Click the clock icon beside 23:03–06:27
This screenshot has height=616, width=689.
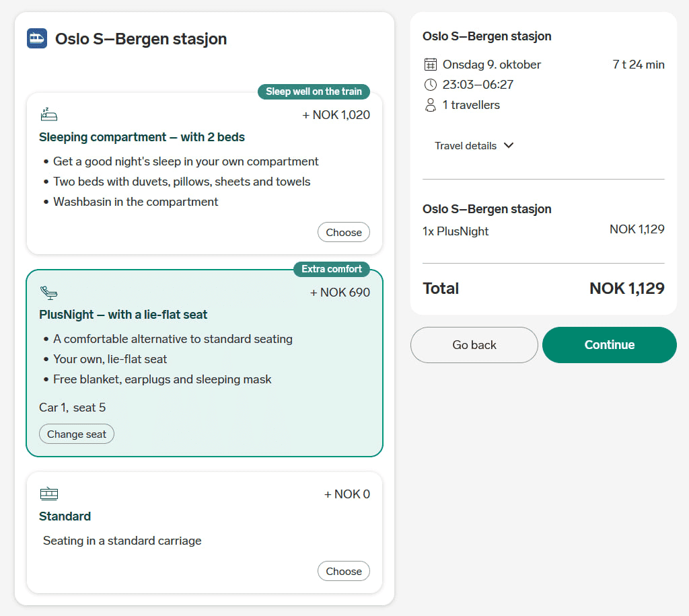431,85
